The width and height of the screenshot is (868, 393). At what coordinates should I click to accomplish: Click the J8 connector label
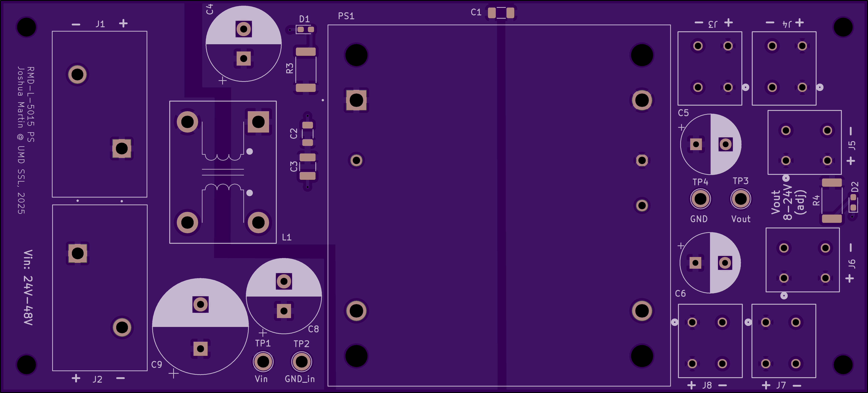707,385
